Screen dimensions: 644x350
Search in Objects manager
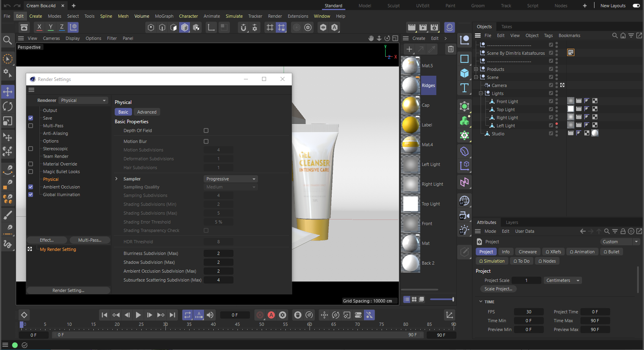(615, 35)
